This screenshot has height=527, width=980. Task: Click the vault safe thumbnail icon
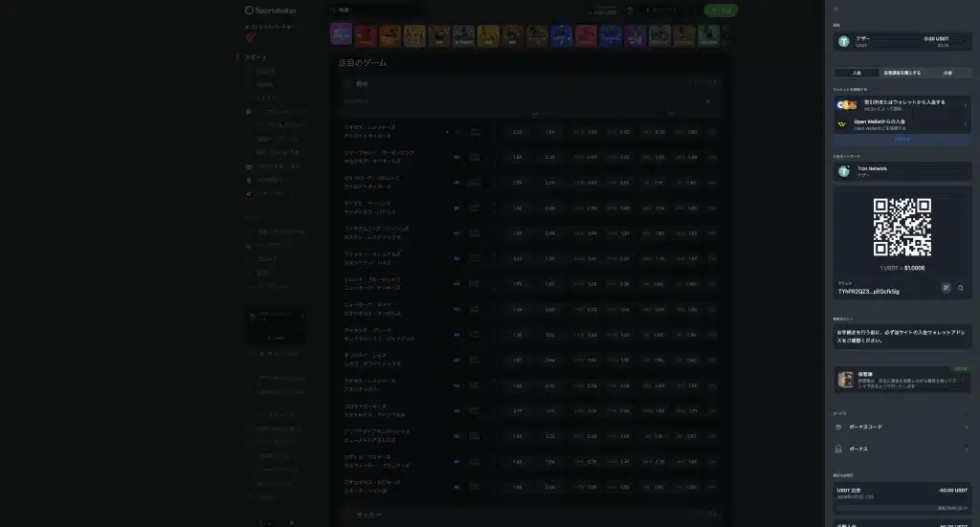846,380
